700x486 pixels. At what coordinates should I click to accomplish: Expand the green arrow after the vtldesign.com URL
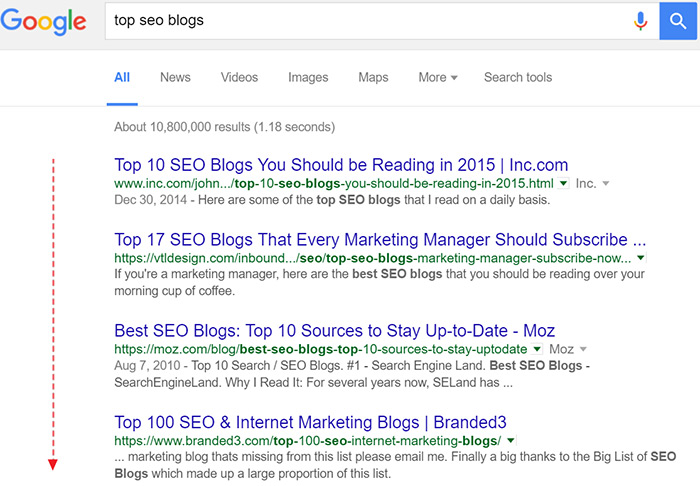pos(640,258)
